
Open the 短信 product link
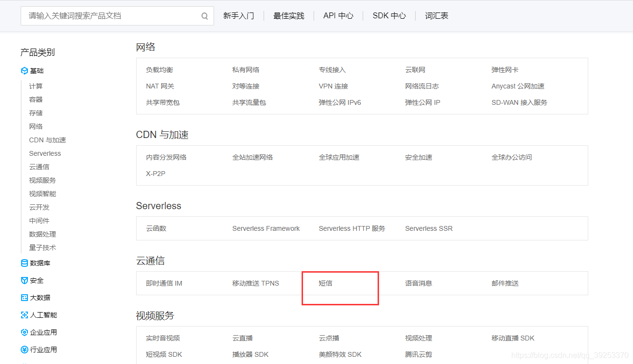click(x=325, y=283)
